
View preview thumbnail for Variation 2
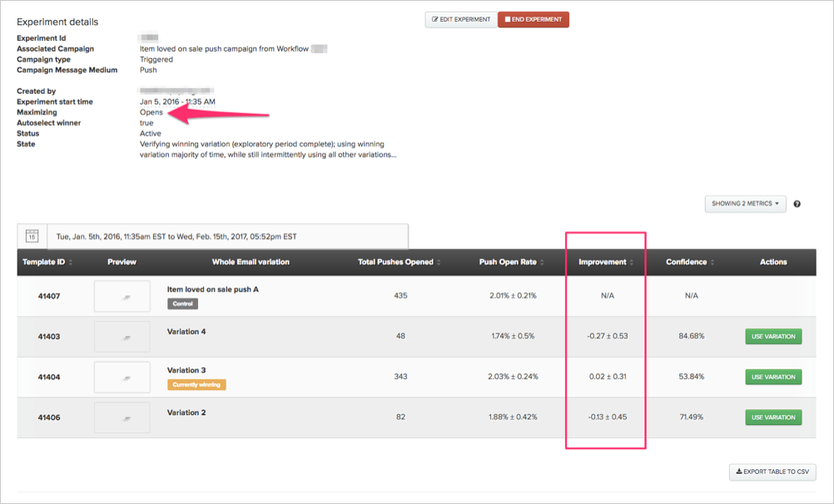(122, 418)
